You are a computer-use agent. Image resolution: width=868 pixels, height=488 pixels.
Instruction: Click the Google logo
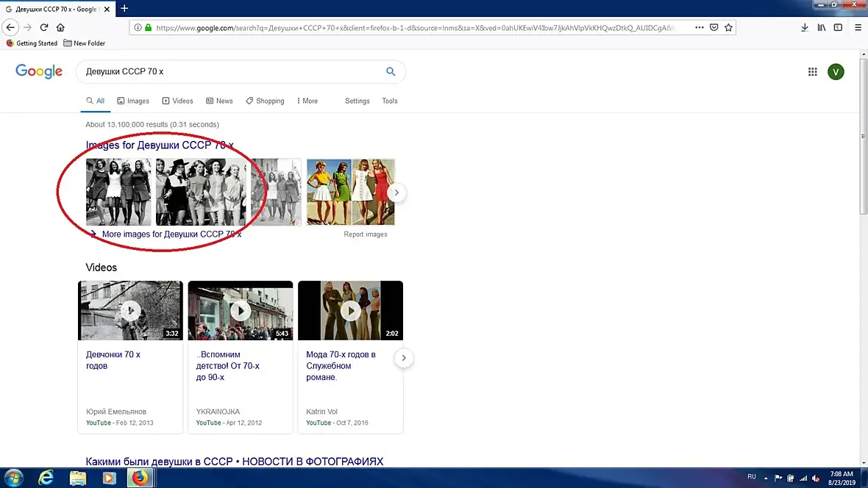39,71
